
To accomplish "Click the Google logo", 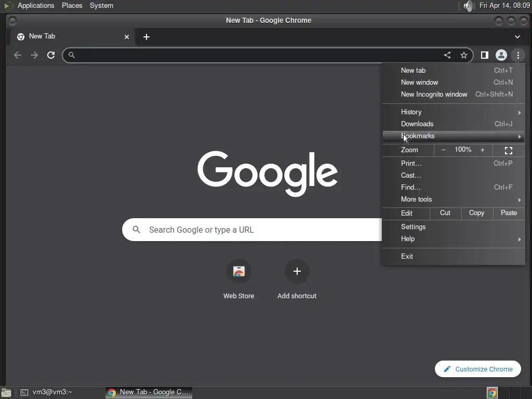I will pyautogui.click(x=268, y=174).
